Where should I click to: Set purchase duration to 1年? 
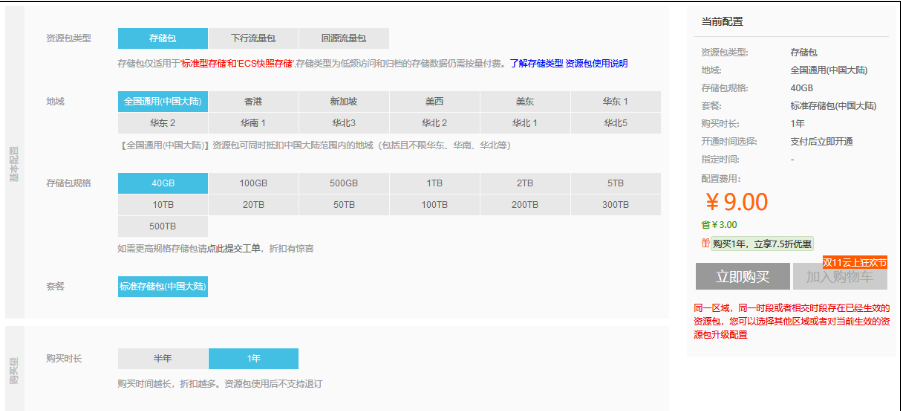pyautogui.click(x=253, y=358)
